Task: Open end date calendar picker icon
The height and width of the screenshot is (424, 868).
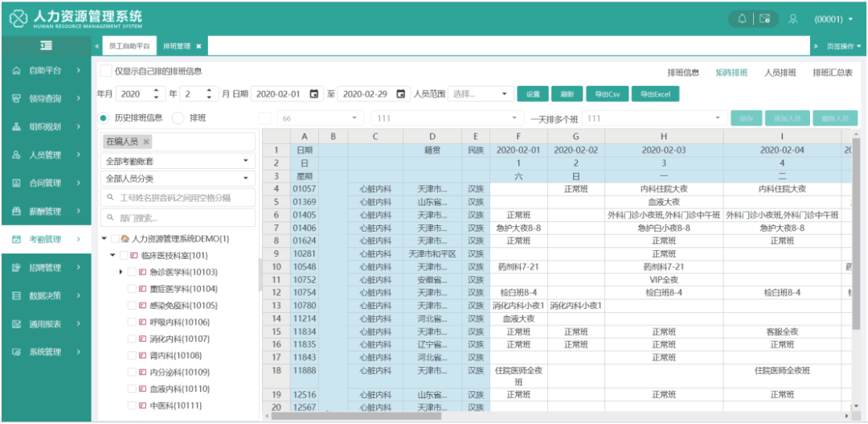Action: click(401, 94)
